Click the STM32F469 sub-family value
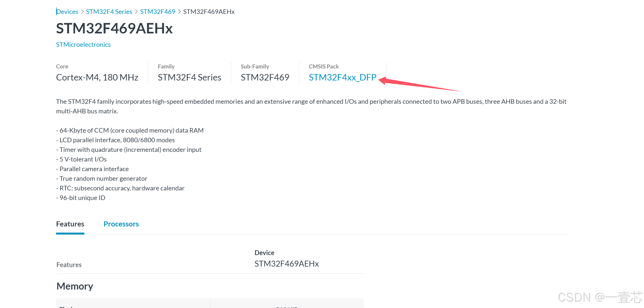This screenshot has height=308, width=644. click(265, 77)
